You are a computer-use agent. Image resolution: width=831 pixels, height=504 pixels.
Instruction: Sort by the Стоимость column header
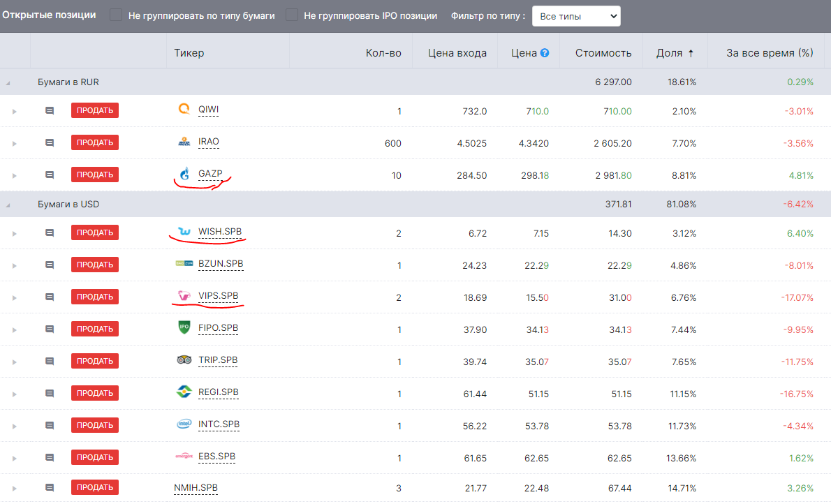click(603, 53)
